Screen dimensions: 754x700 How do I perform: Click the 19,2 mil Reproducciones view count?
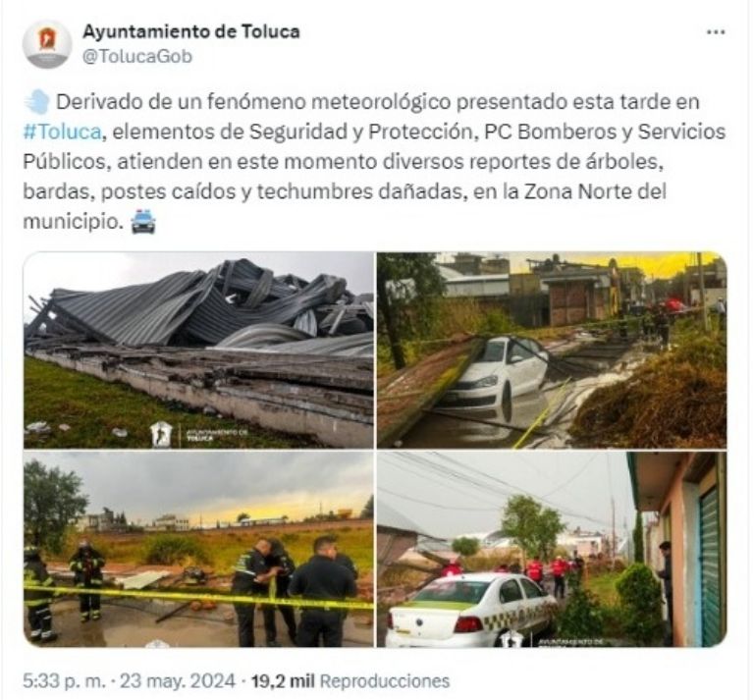pos(350,680)
